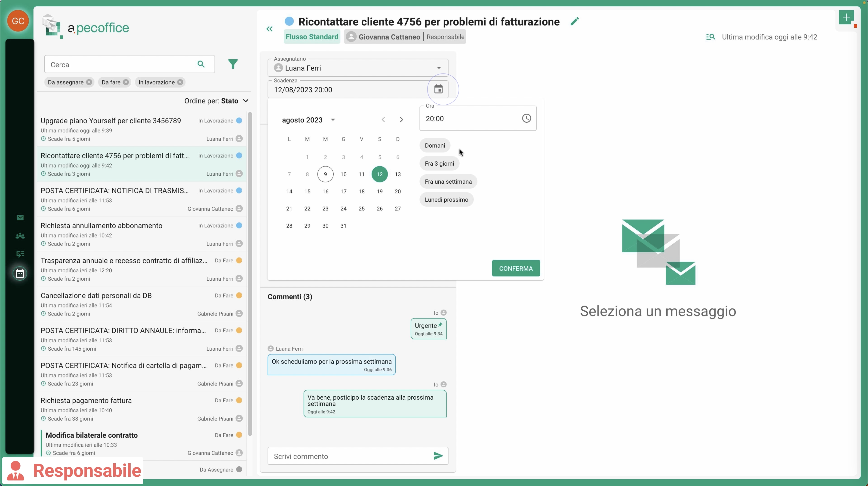Click the pin icon on 'Urgente' comment

coord(440,325)
